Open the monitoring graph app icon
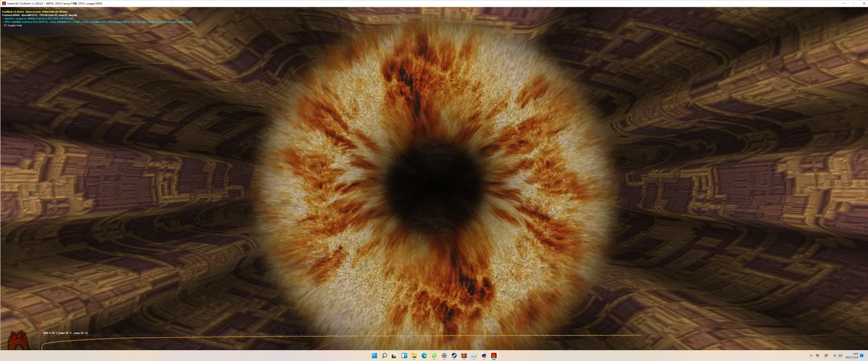The height and width of the screenshot is (361, 868). tap(474, 356)
